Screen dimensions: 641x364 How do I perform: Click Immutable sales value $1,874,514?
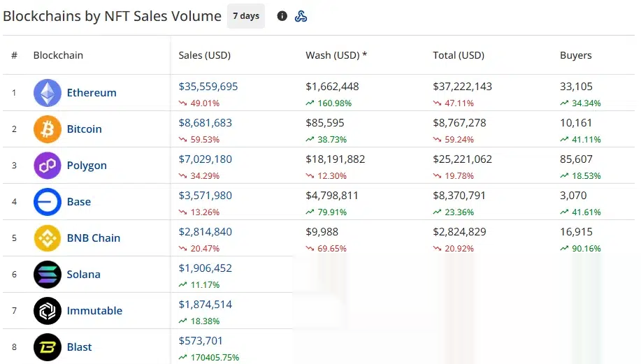point(206,305)
